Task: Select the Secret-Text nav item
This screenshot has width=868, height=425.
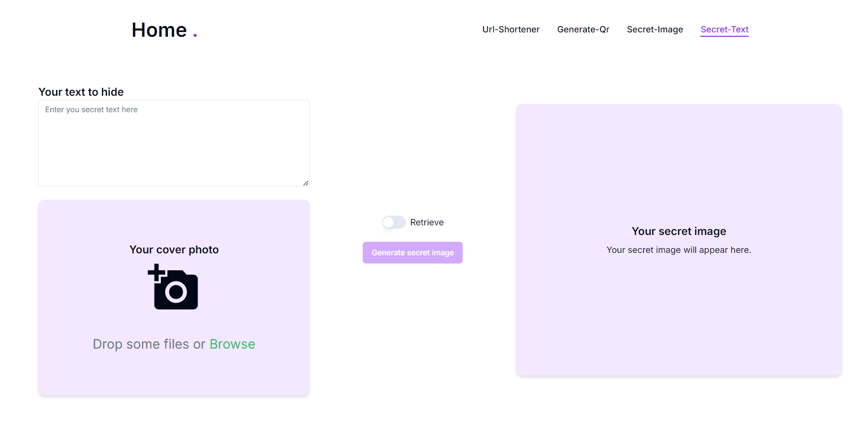Action: [x=724, y=29]
